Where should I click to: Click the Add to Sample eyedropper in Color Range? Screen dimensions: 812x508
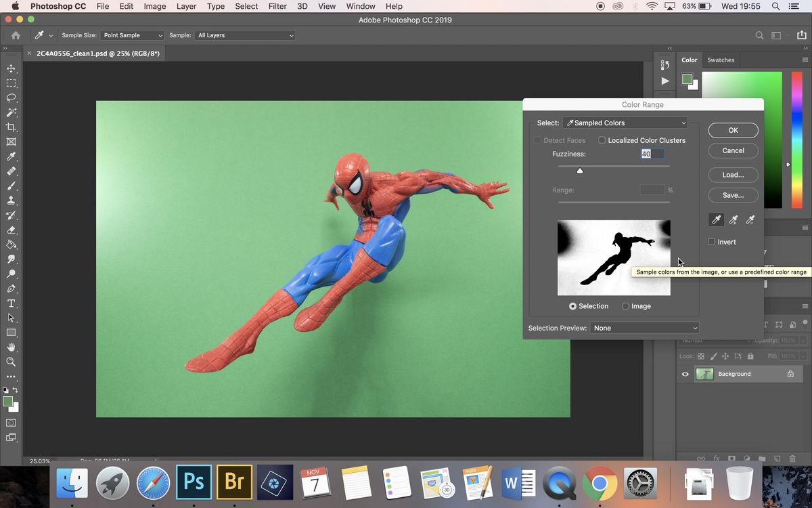click(734, 219)
